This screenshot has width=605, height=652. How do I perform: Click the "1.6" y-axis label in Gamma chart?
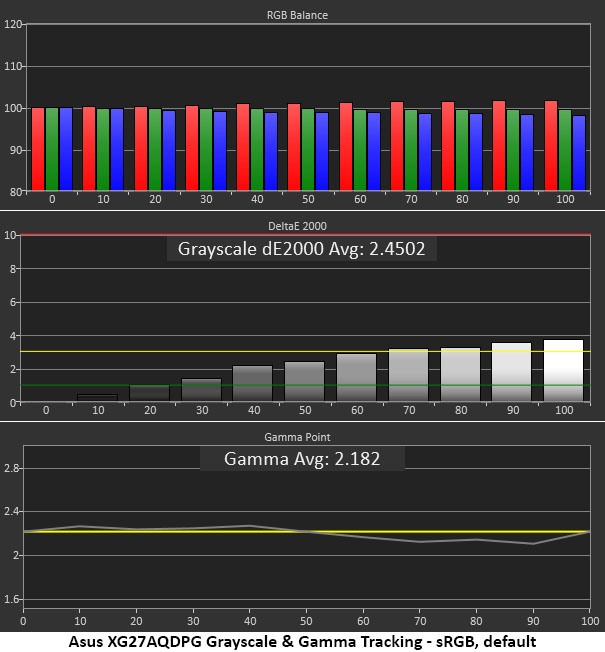[11, 599]
